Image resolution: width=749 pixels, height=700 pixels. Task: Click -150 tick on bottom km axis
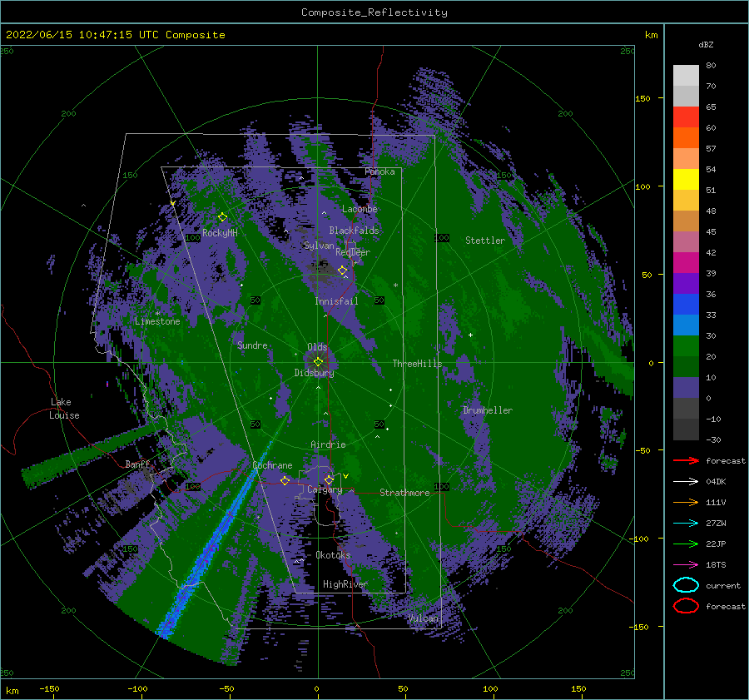50,688
